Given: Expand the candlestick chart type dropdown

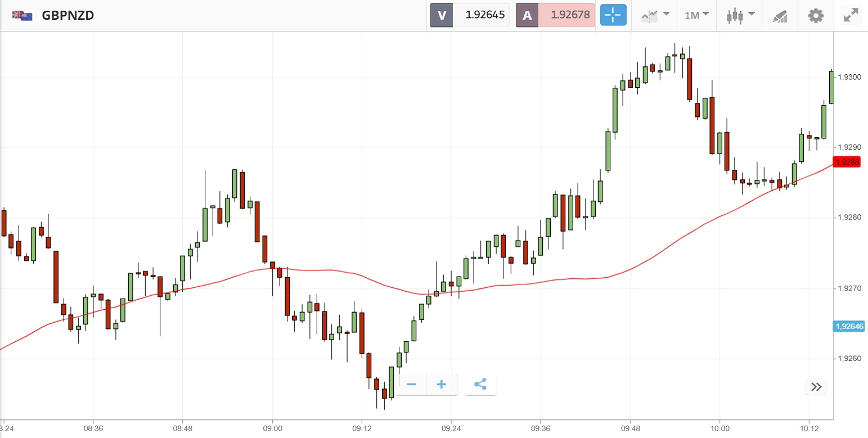Looking at the screenshot, I should point(741,15).
